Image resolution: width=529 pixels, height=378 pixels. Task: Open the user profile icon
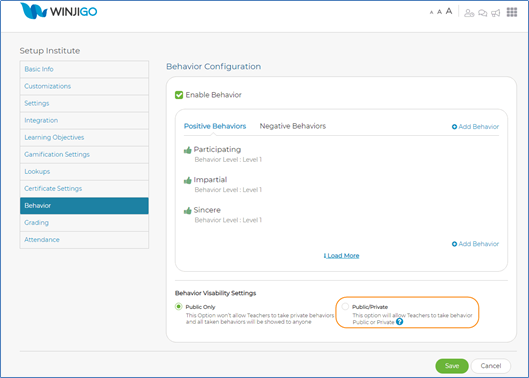pyautogui.click(x=469, y=13)
